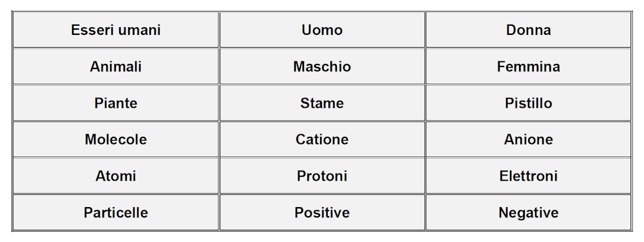
Task: Click the Esseri umani cell
Action: pyautogui.click(x=116, y=30)
